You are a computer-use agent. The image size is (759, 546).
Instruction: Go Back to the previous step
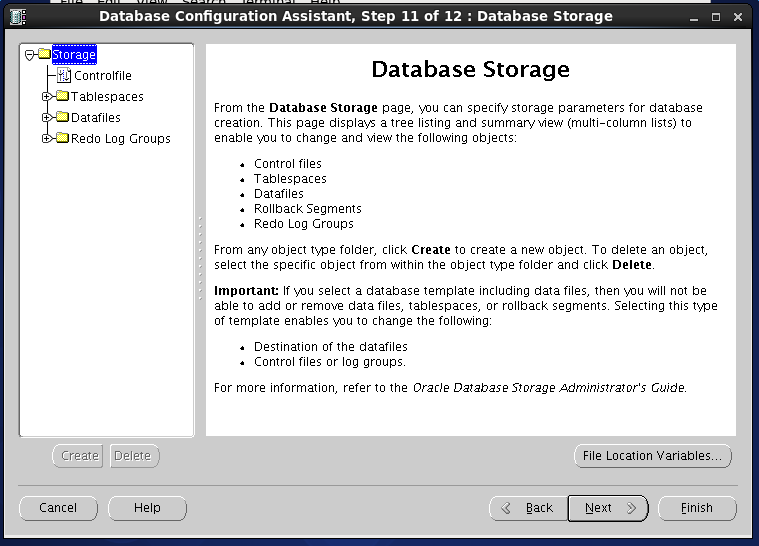click(x=528, y=508)
